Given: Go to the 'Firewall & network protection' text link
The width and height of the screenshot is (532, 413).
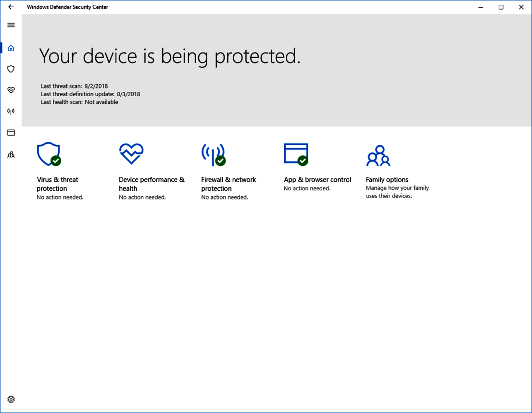Looking at the screenshot, I should tap(228, 184).
